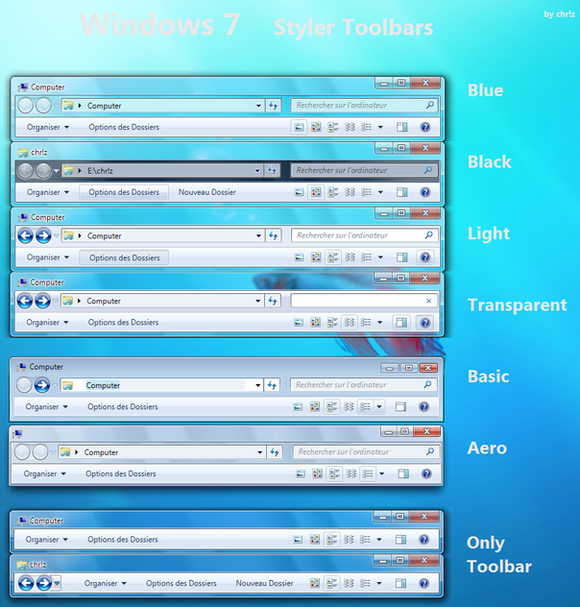The image size is (580, 607).
Task: Select extra large icons view in Aero toolbar
Action: (300, 474)
